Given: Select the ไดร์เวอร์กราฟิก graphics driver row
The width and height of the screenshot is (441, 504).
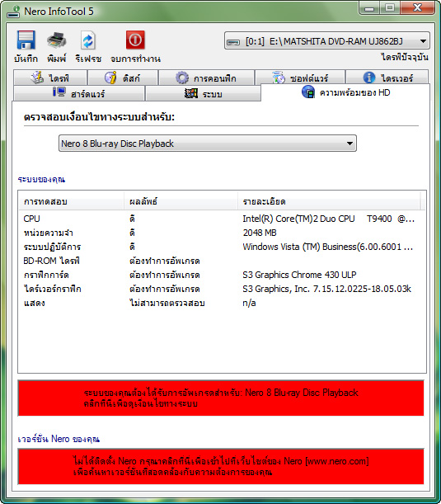Looking at the screenshot, I should click(222, 289).
